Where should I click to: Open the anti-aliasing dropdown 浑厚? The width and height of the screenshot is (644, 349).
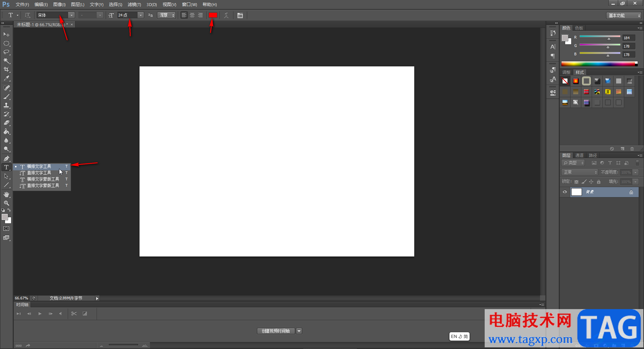point(166,15)
